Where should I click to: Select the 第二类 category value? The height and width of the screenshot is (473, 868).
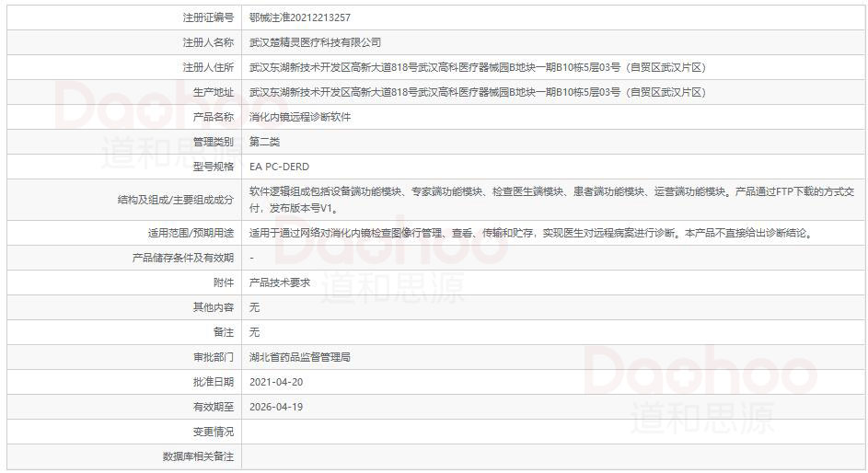click(264, 143)
